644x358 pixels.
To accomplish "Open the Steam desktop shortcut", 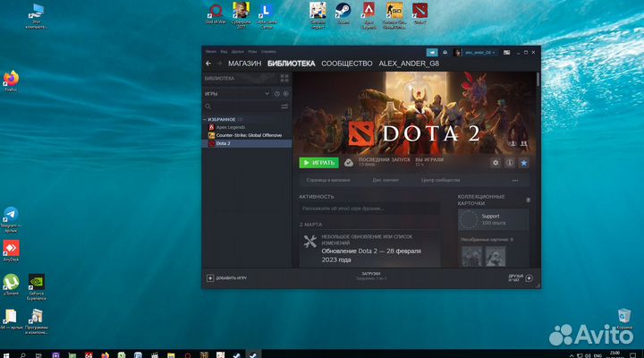I will click(x=343, y=13).
